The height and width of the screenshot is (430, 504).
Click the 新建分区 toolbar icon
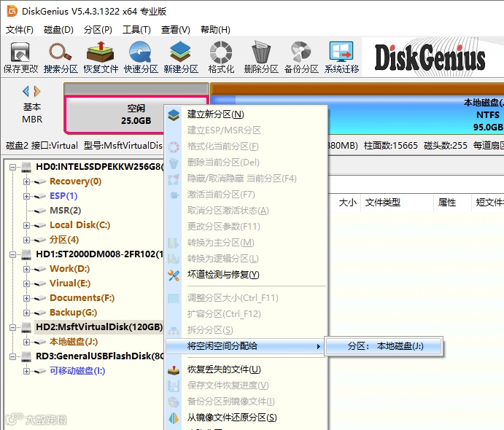tap(181, 52)
